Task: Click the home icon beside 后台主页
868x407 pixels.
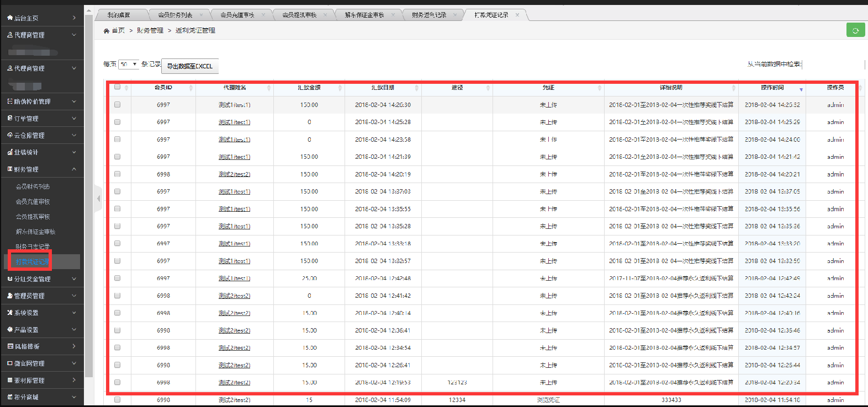Action: tap(10, 18)
